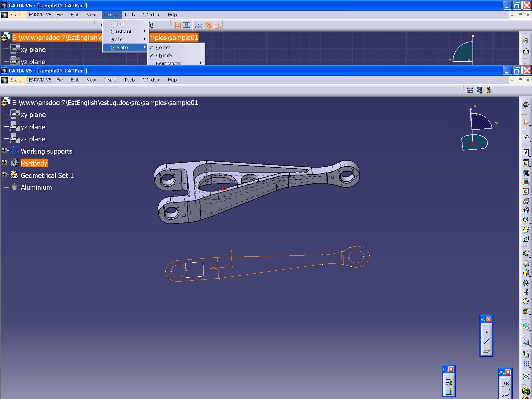Viewport: 532px width, 399px height.
Task: Open the Relimitations submenu
Action: coord(176,63)
